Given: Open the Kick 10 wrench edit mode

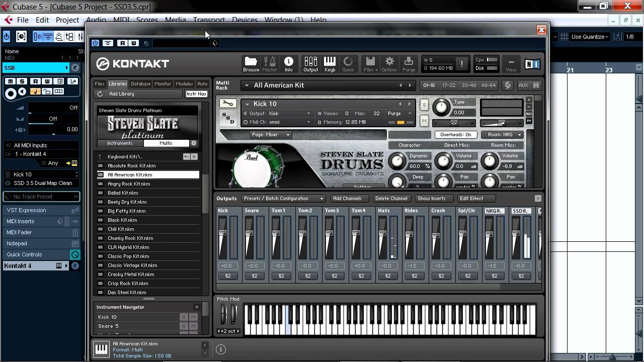Looking at the screenshot, I should [x=227, y=104].
